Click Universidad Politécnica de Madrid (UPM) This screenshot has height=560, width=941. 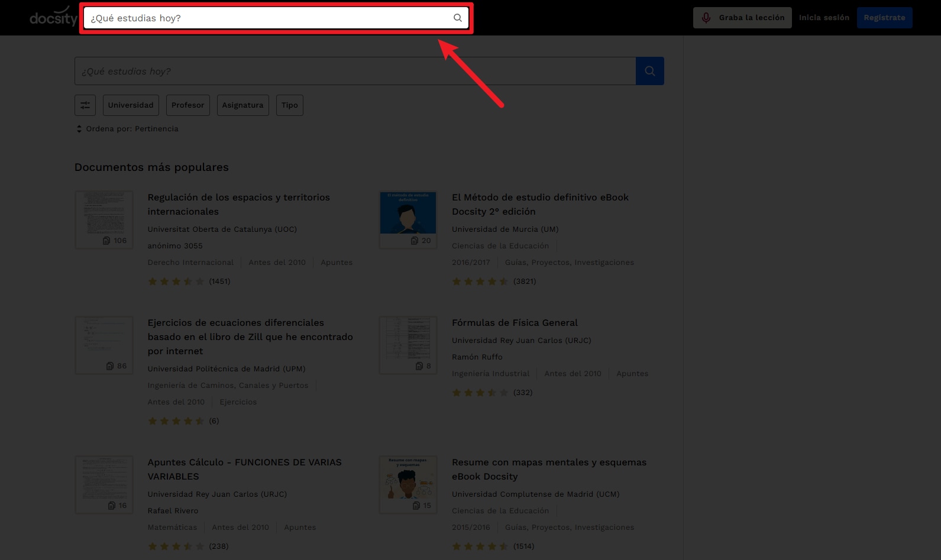227,369
